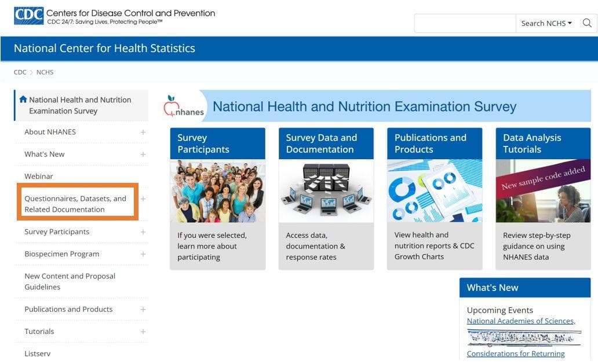The width and height of the screenshot is (598, 364).
Task: Expand the What's New sidebar item
Action: click(143, 154)
